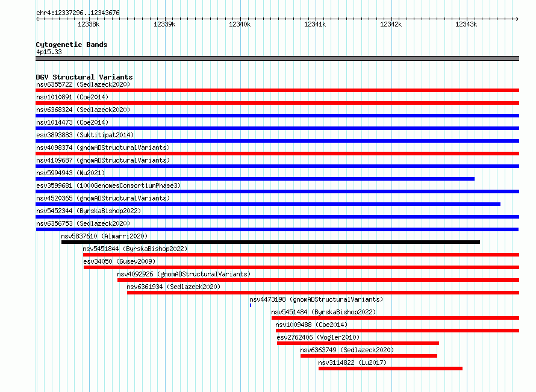This screenshot has height=392, width=536.
Task: Click the red bar of nsv5451844
Action: 301,255
